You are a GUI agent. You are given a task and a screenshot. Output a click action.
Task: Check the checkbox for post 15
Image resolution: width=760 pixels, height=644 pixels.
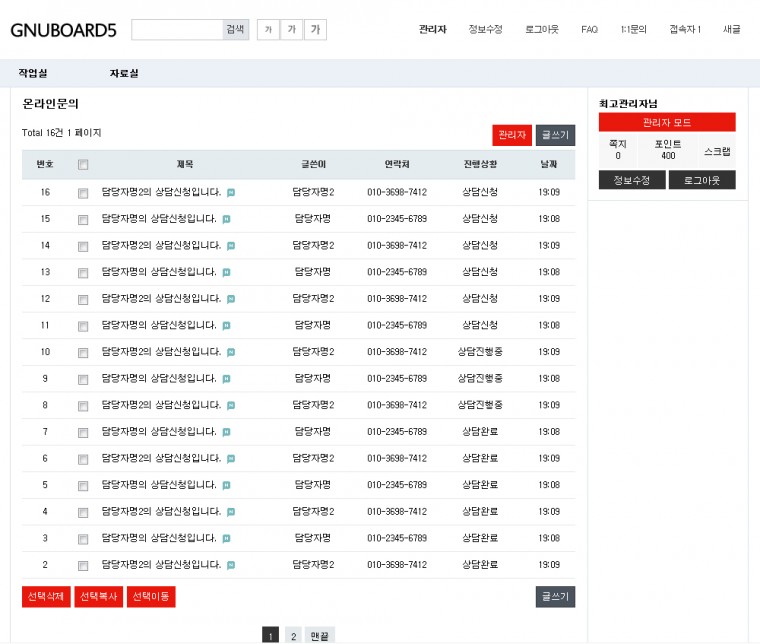click(x=83, y=219)
